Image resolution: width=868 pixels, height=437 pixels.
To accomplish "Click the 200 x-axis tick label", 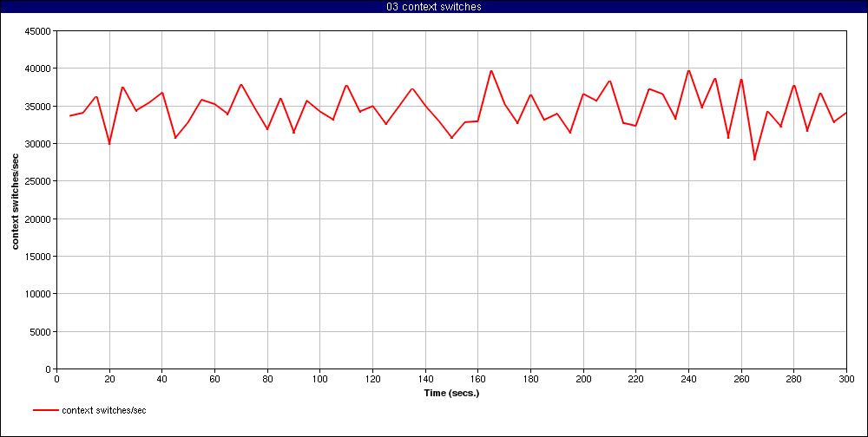I will tap(583, 378).
